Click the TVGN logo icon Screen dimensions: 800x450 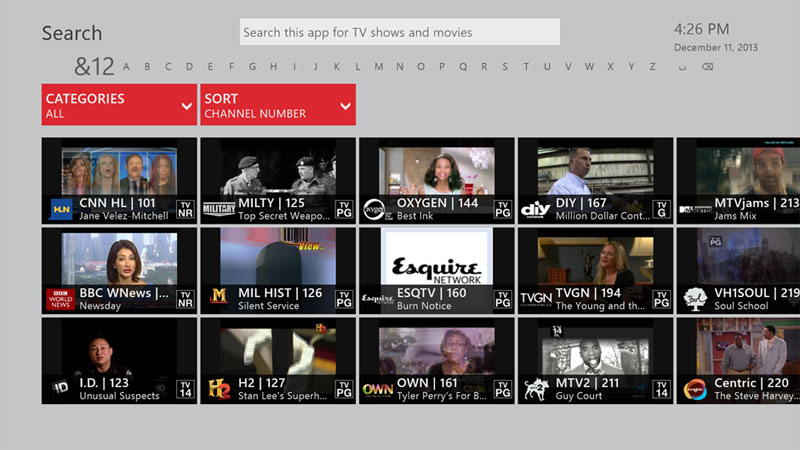[x=536, y=298]
